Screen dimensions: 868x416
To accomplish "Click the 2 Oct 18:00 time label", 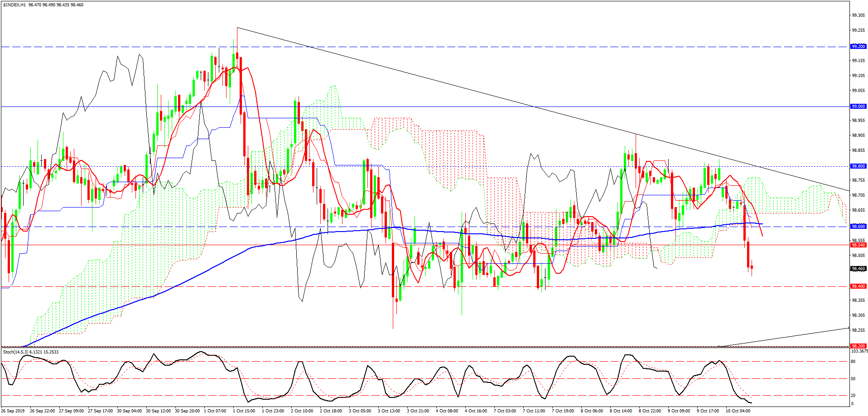I will tap(331, 411).
